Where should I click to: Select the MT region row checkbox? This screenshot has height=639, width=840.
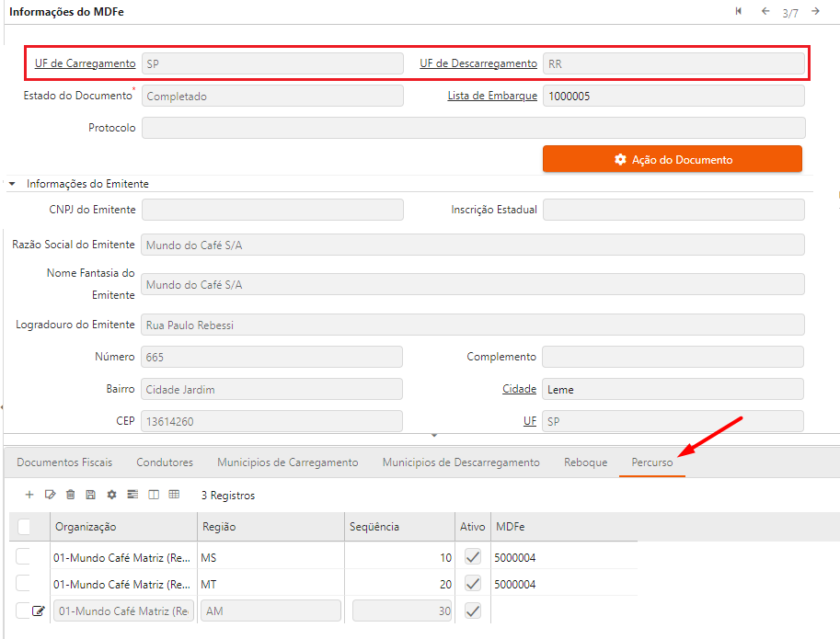pos(23,584)
